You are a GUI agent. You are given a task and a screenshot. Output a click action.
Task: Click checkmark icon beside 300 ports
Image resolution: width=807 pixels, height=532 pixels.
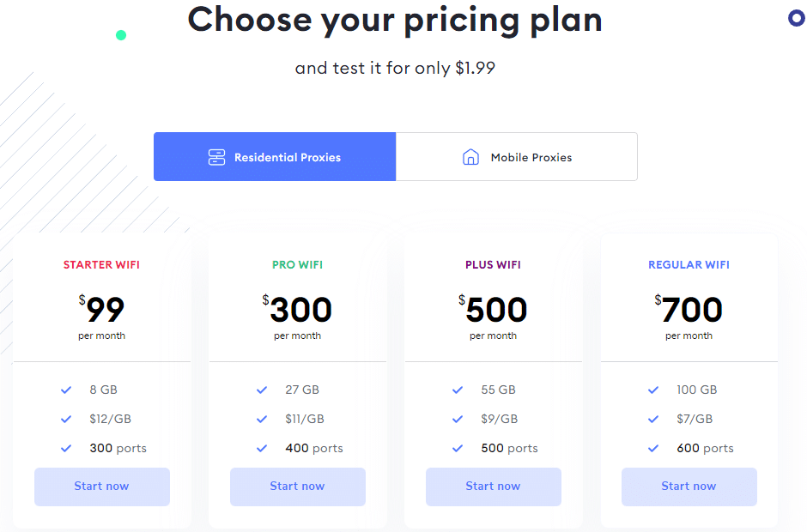click(66, 448)
